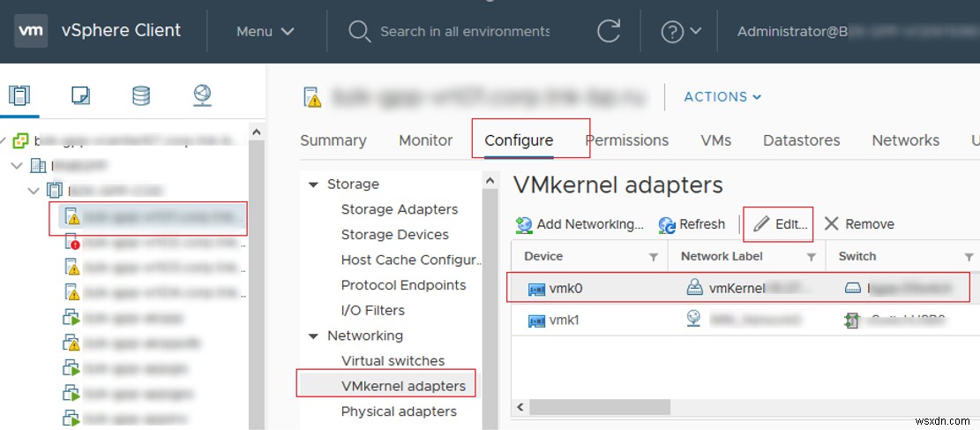The height and width of the screenshot is (430, 980).
Task: Open Virtual switches
Action: point(393,361)
